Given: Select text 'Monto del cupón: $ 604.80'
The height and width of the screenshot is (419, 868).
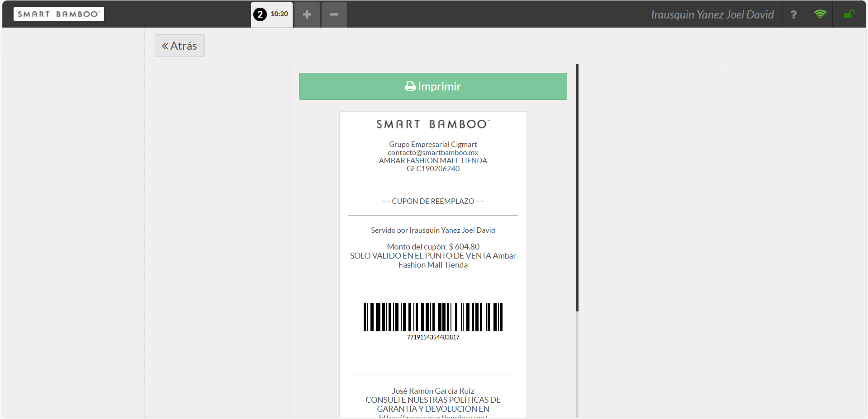Looking at the screenshot, I should coord(433,247).
